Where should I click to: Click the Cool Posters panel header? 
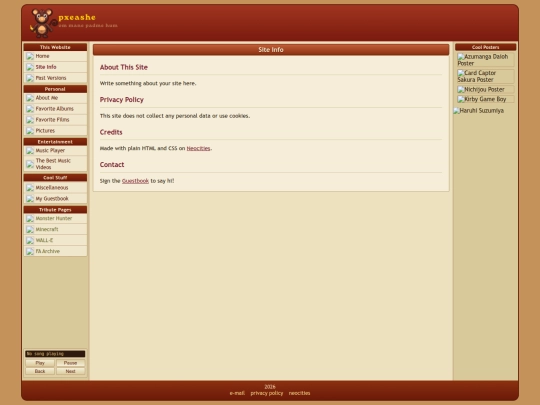click(x=486, y=47)
